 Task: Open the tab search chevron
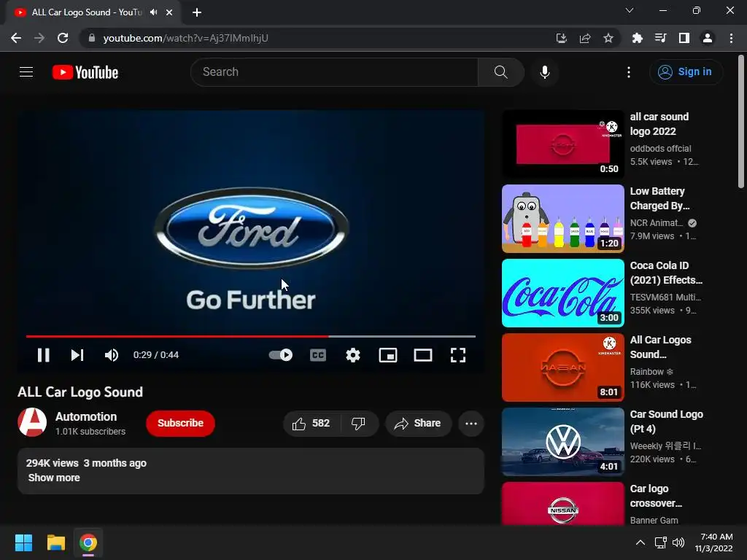(630, 10)
